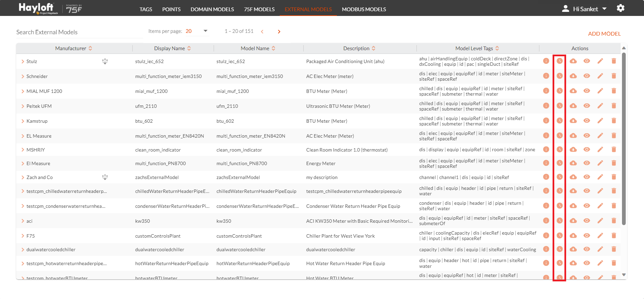Image resolution: width=644 pixels, height=299 pixels.
Task: Expand the Schneider row
Action: click(x=23, y=76)
